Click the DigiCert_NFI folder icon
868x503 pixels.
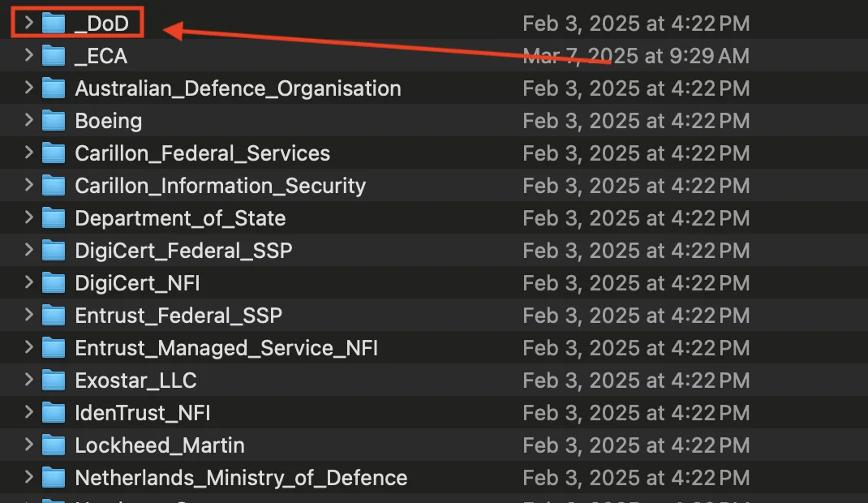point(54,283)
